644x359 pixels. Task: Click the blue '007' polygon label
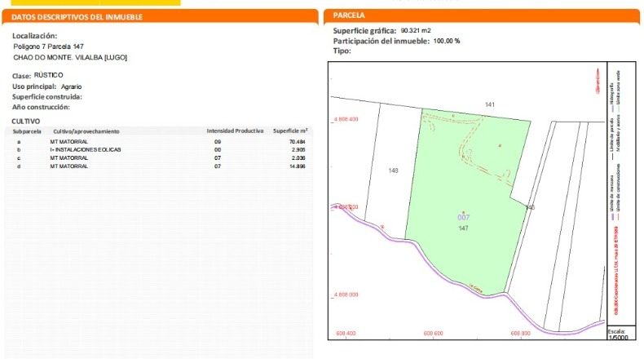pos(463,217)
